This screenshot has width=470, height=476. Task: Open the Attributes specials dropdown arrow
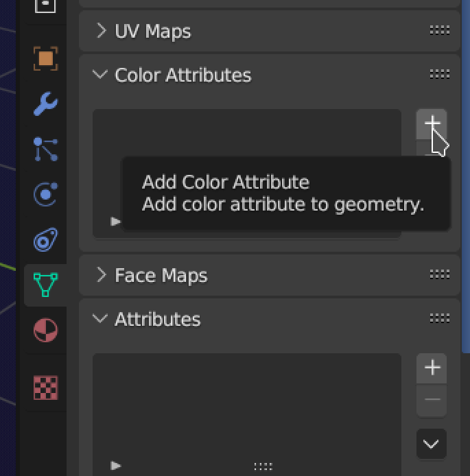click(432, 444)
